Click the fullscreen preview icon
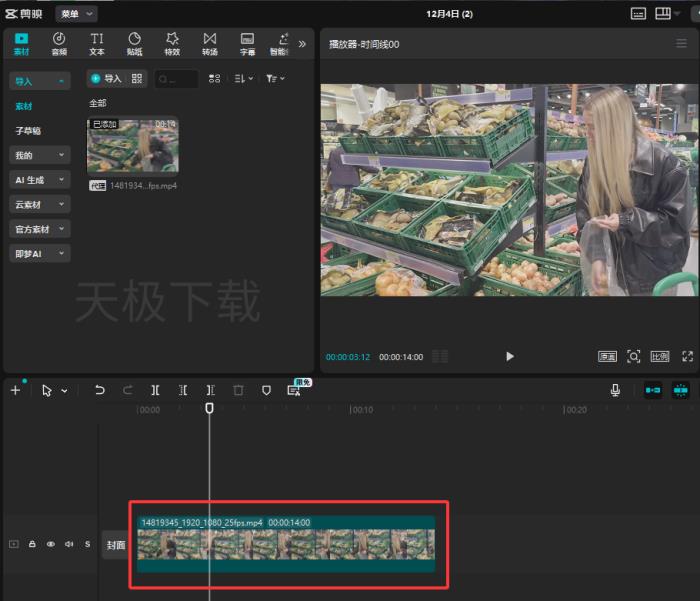700x601 pixels. click(687, 356)
